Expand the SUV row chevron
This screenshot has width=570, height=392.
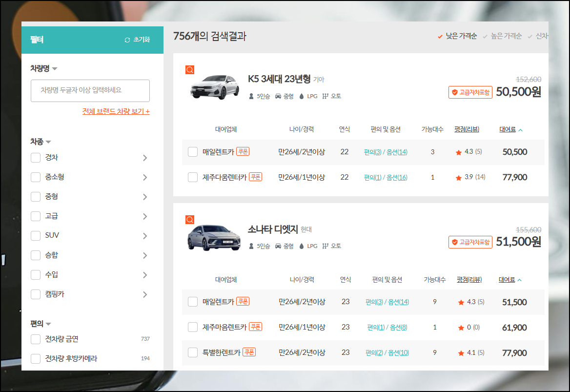click(145, 236)
